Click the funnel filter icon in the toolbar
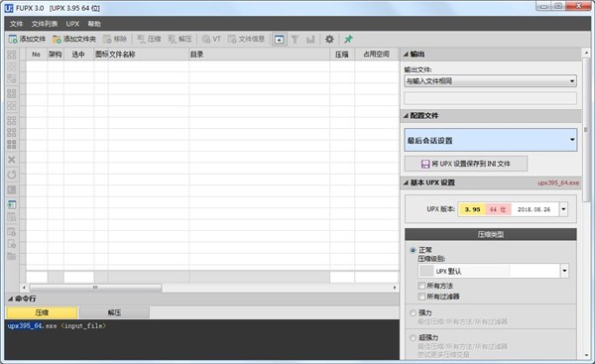This screenshot has width=595, height=364. [x=295, y=39]
